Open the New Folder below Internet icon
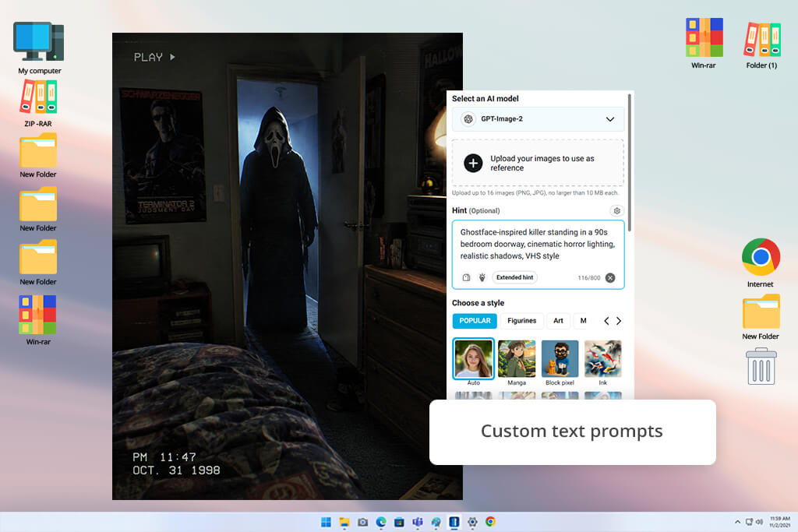Image resolution: width=798 pixels, height=532 pixels. 761,317
